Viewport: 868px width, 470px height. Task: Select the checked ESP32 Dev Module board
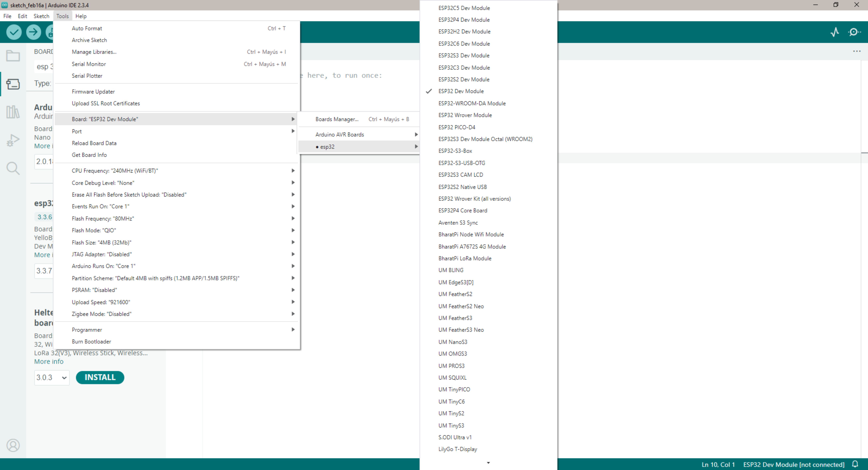tap(461, 91)
